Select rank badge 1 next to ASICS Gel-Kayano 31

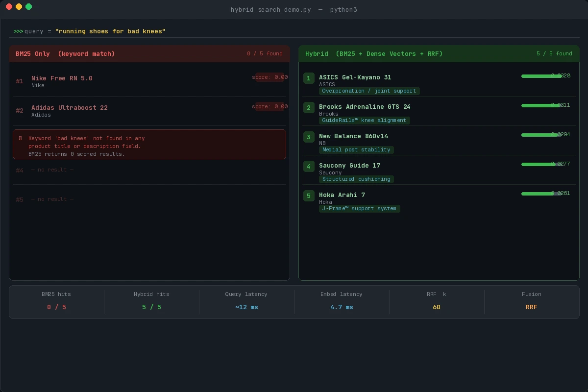point(308,78)
